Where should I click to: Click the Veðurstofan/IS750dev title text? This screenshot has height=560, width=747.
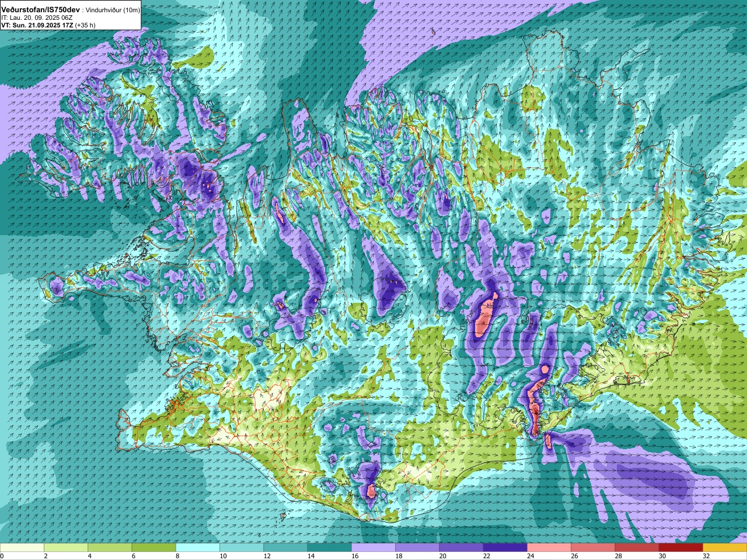click(41, 10)
